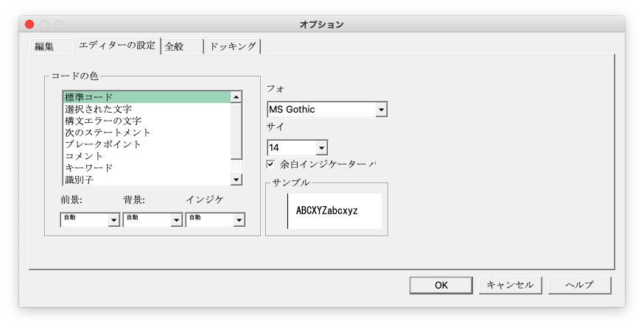Select 構文エラーの文字 list item
Screen dimensions: 644x329
click(146, 121)
